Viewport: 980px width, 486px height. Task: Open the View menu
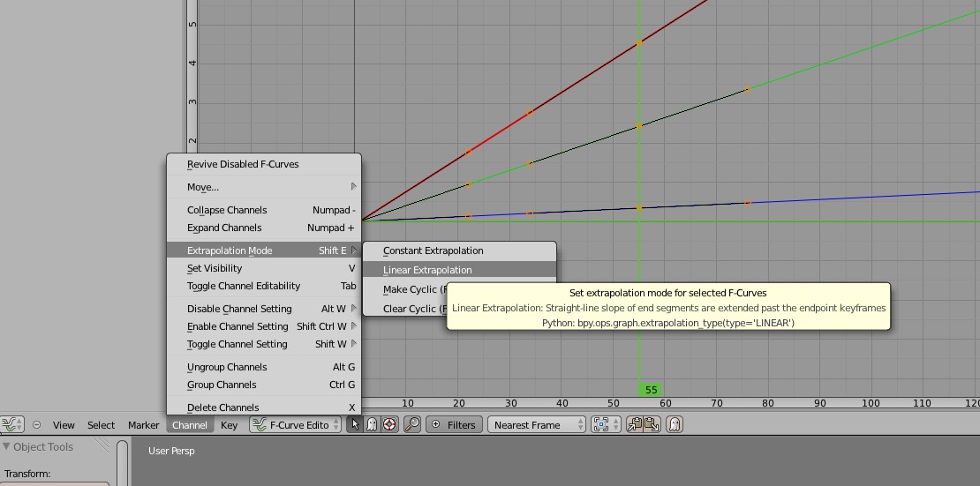click(64, 425)
